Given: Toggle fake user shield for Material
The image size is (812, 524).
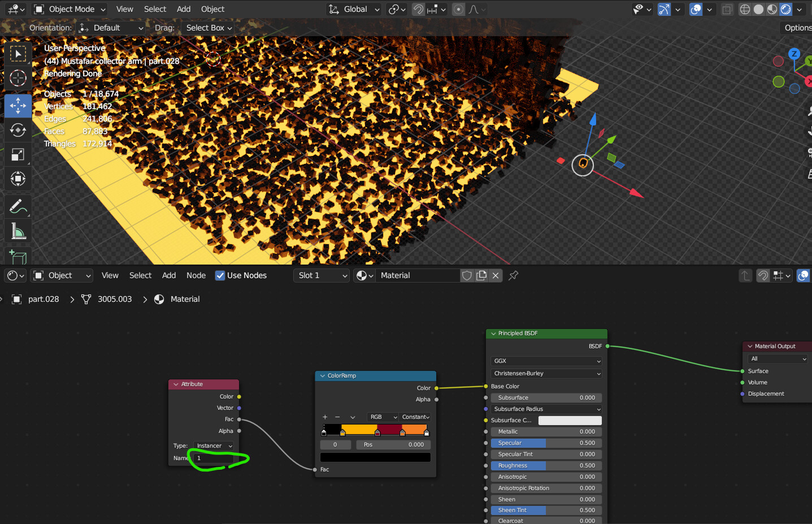Looking at the screenshot, I should (467, 275).
